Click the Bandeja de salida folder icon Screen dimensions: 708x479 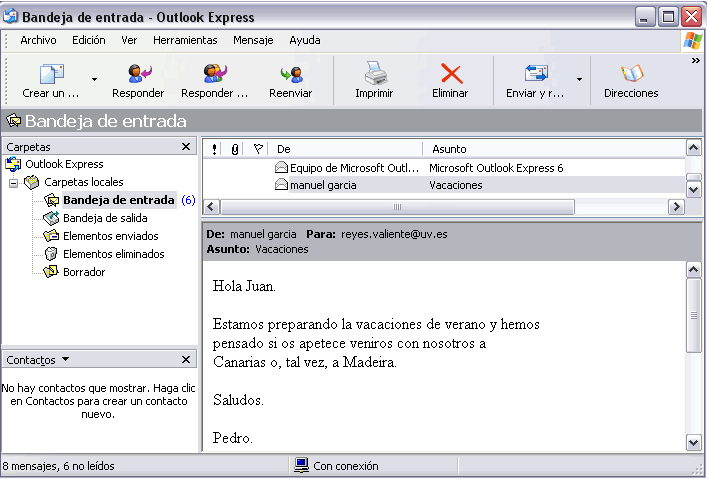[x=51, y=218]
